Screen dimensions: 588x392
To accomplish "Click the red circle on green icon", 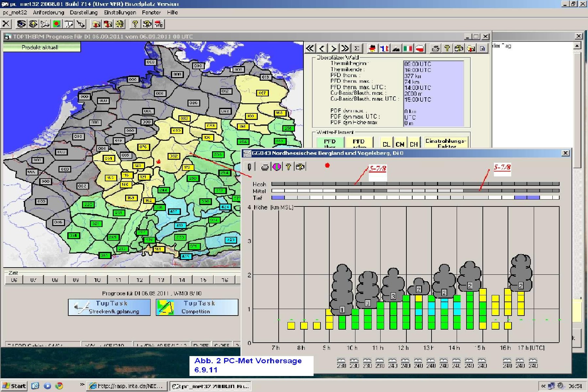I will 57,24.
